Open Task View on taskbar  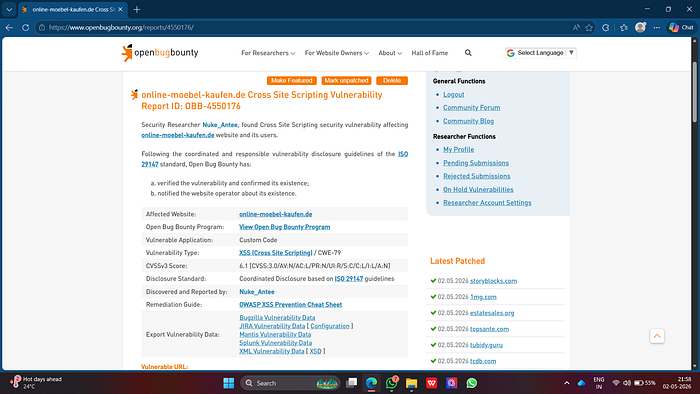352,383
